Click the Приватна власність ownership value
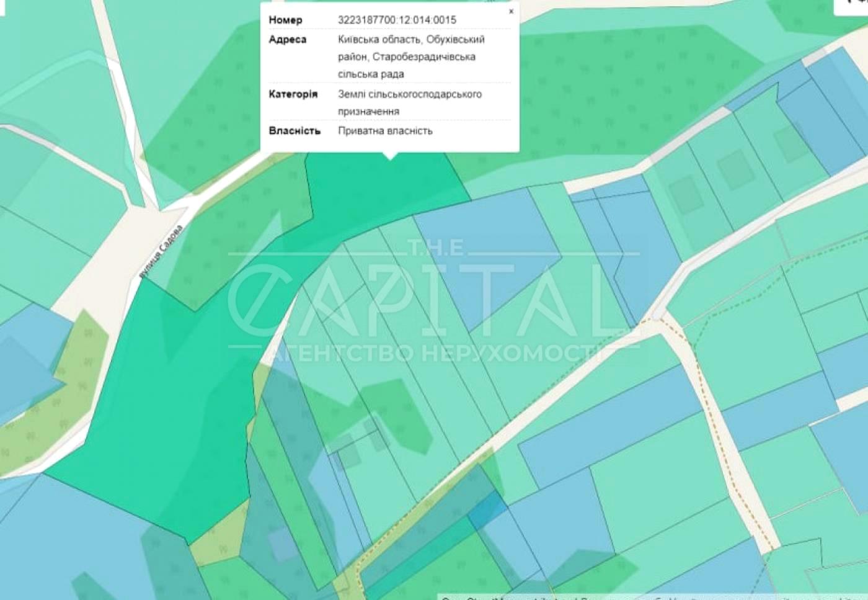 385,131
